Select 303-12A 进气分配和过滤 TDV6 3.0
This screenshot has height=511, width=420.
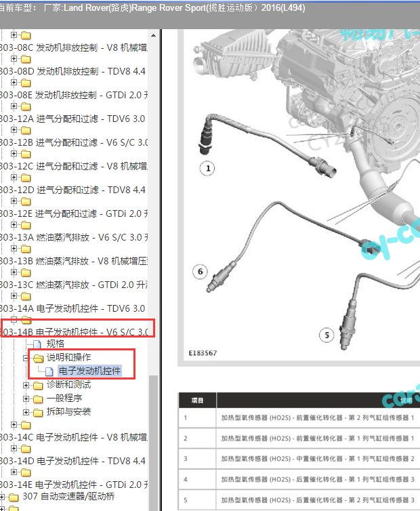72,119
